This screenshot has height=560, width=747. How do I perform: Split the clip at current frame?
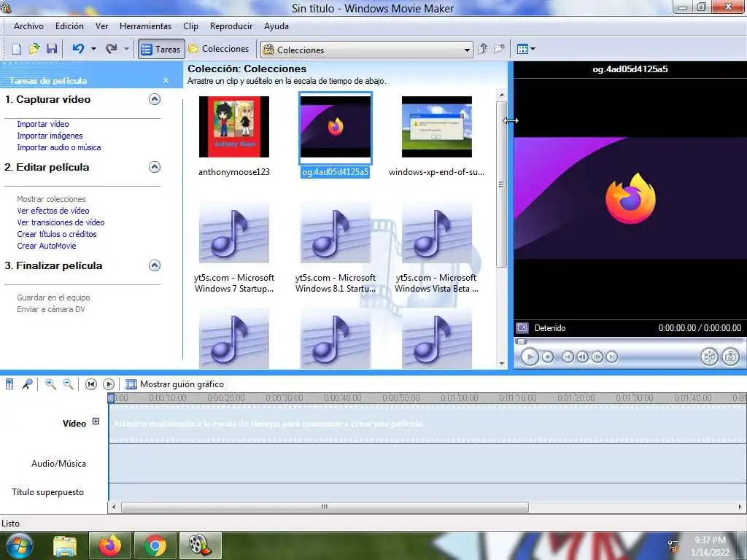(x=709, y=357)
